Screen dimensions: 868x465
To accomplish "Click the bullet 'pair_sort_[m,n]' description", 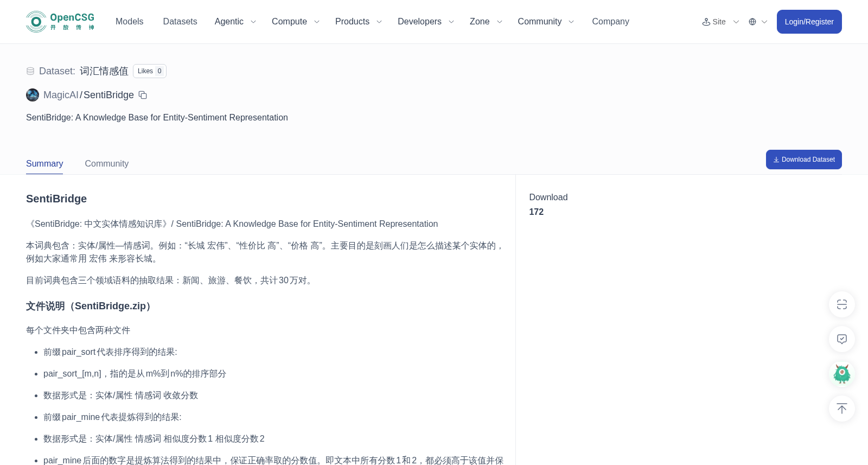I will pyautogui.click(x=135, y=374).
